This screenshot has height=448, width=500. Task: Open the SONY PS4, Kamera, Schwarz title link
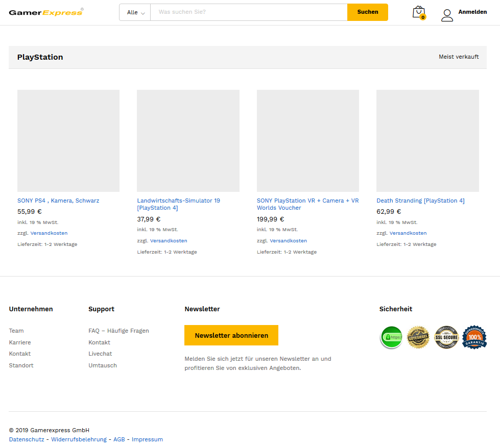pyautogui.click(x=58, y=201)
